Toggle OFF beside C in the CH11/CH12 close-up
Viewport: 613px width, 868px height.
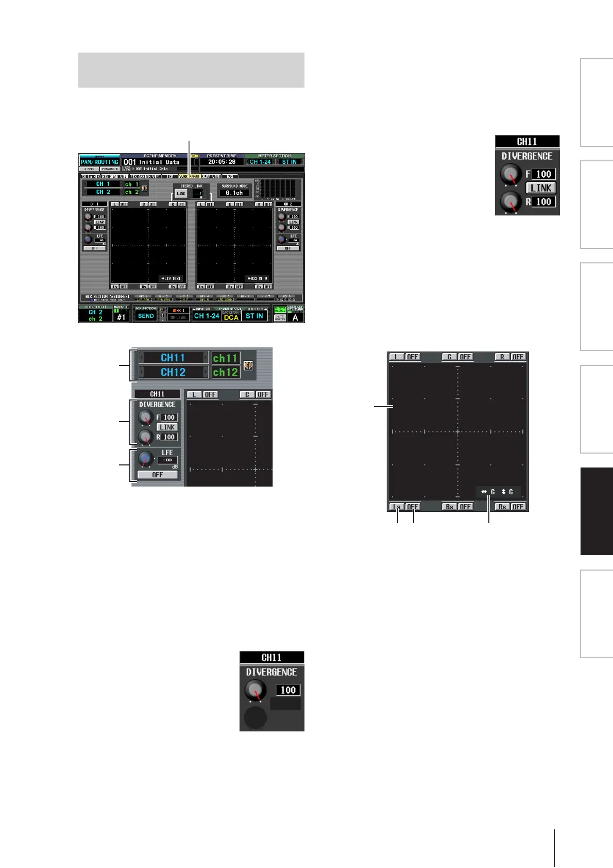(x=263, y=394)
